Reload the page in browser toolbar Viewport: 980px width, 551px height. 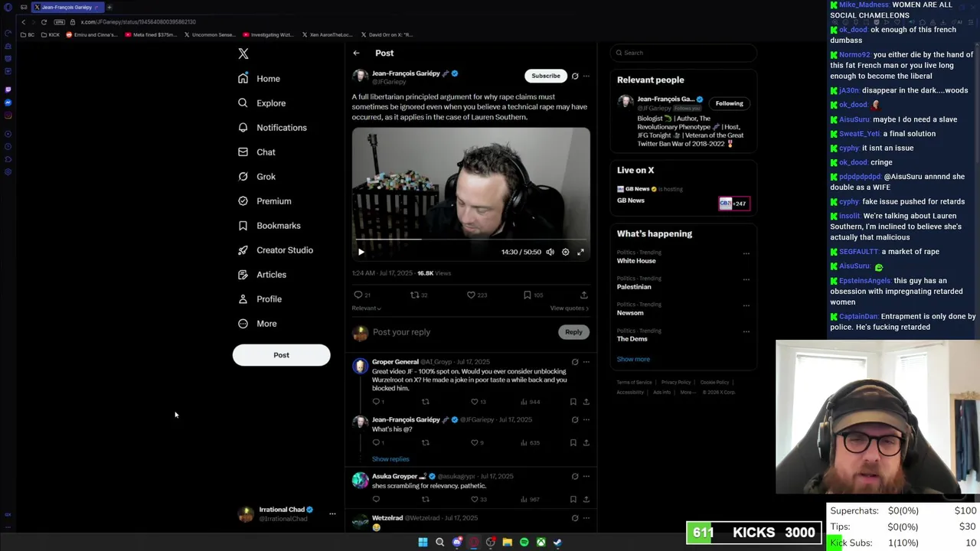pyautogui.click(x=44, y=22)
